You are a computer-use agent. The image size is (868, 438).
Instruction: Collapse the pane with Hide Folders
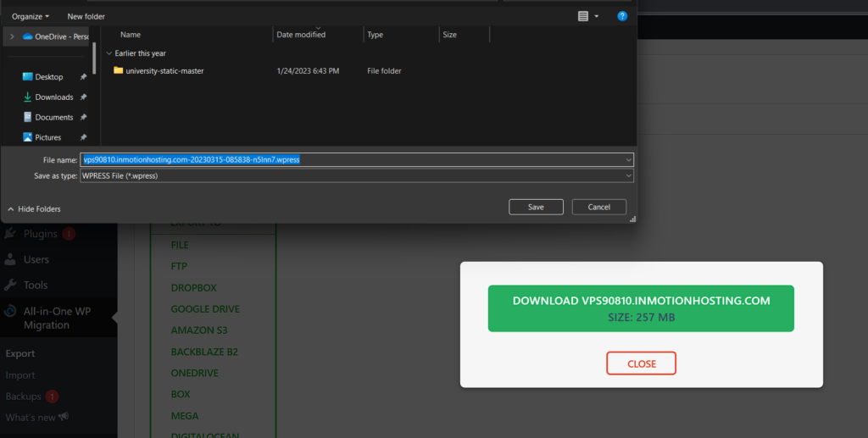(34, 209)
